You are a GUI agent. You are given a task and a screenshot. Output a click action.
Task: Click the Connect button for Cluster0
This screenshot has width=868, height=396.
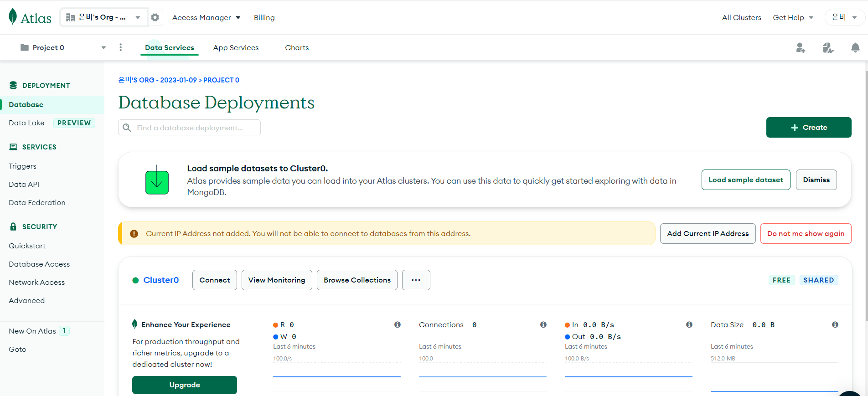pyautogui.click(x=214, y=280)
